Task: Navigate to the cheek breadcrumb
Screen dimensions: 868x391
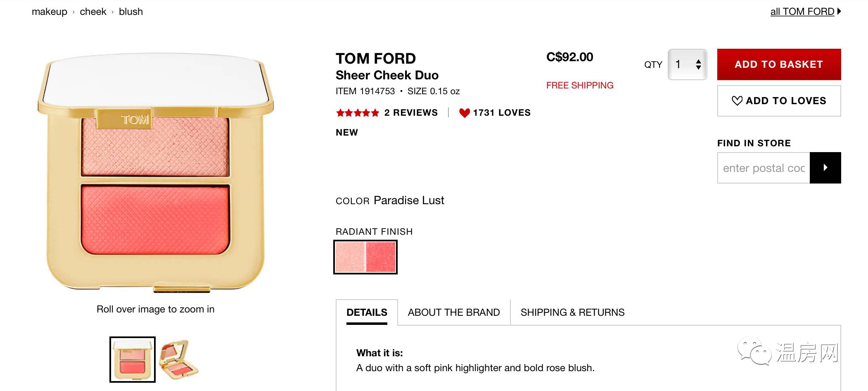Action: 93,12
